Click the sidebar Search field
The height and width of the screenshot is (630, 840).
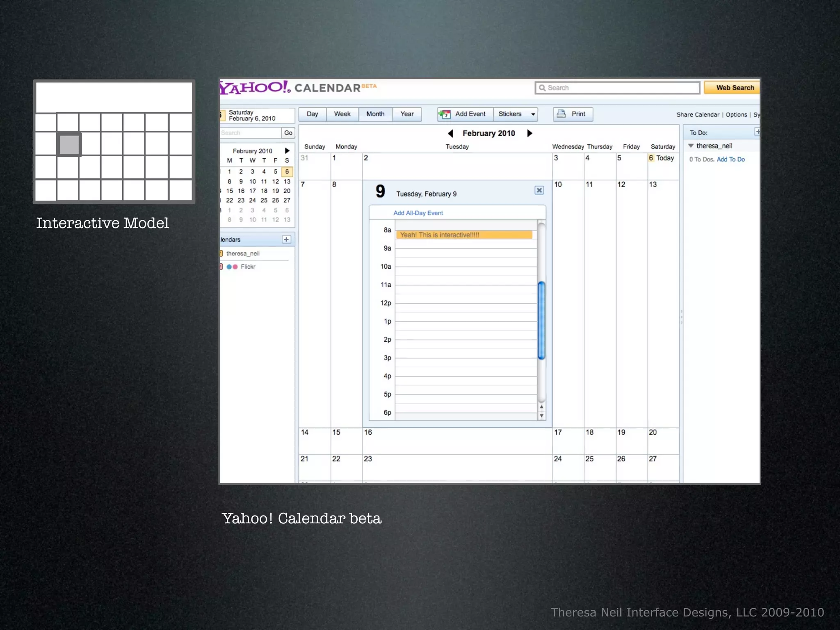(x=250, y=133)
